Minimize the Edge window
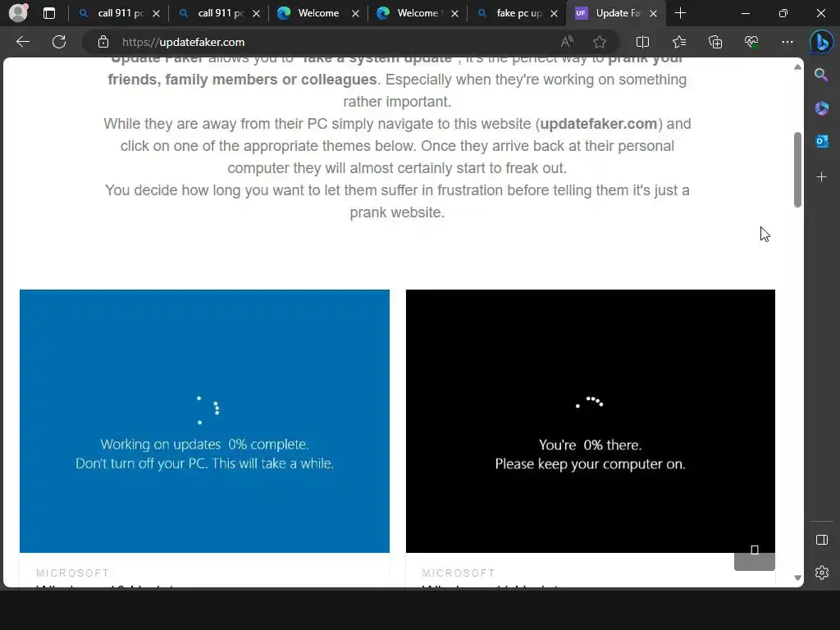The width and height of the screenshot is (840, 630). click(x=745, y=13)
